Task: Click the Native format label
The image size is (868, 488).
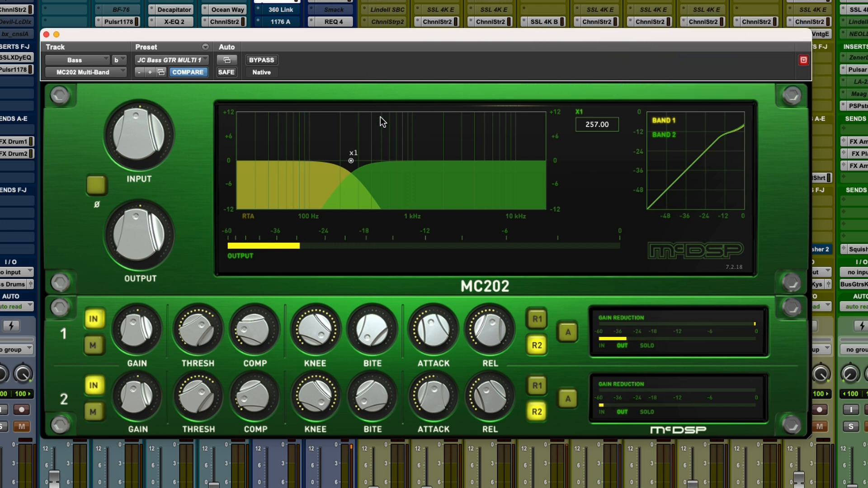Action: coord(261,72)
